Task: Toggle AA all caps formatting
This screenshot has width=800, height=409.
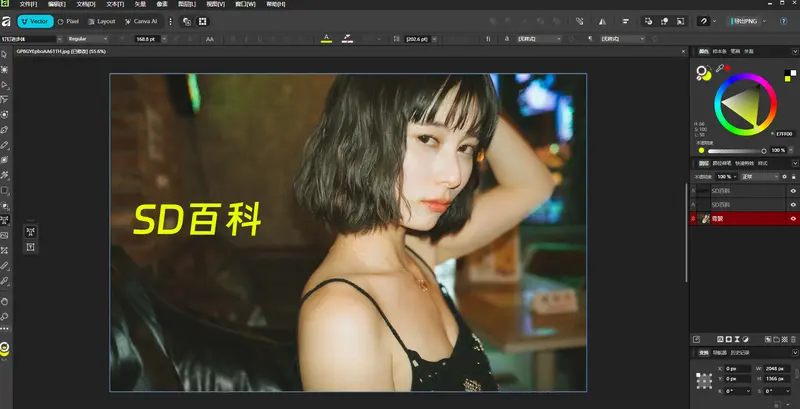Action: coord(210,39)
